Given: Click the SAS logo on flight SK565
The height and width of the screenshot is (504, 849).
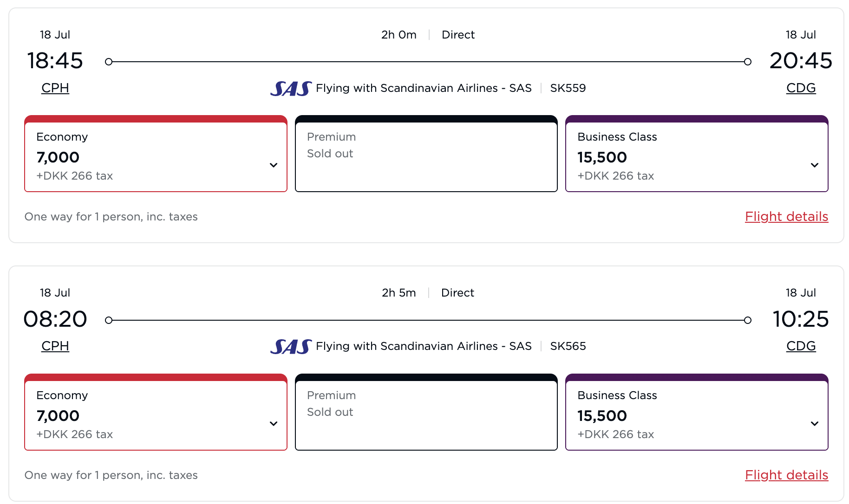Looking at the screenshot, I should click(x=291, y=346).
